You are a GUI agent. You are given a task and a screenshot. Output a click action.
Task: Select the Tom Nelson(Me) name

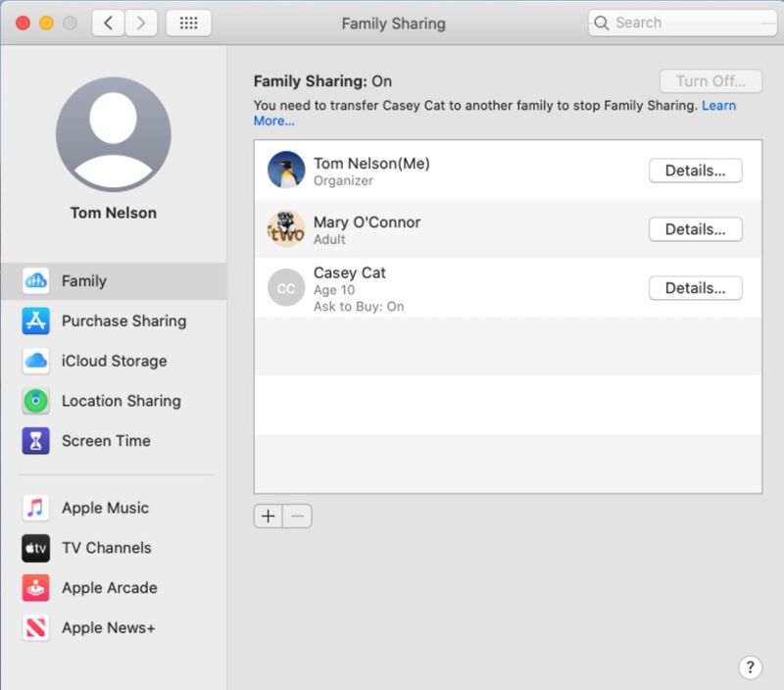[x=371, y=164]
